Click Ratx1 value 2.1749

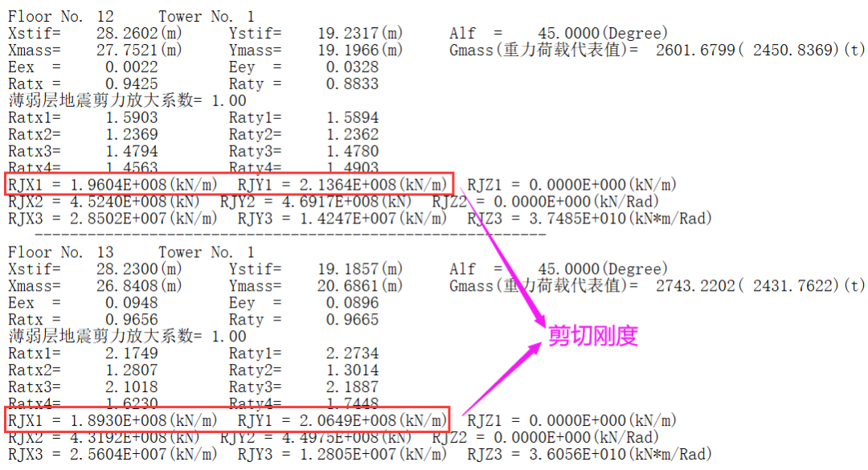pyautogui.click(x=132, y=354)
